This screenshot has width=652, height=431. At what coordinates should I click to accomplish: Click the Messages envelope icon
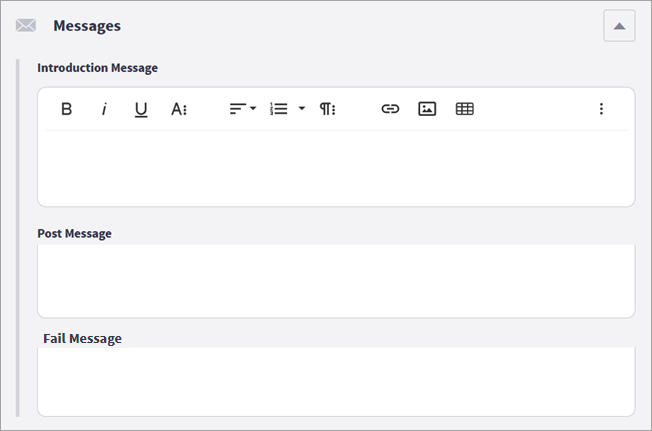click(26, 25)
